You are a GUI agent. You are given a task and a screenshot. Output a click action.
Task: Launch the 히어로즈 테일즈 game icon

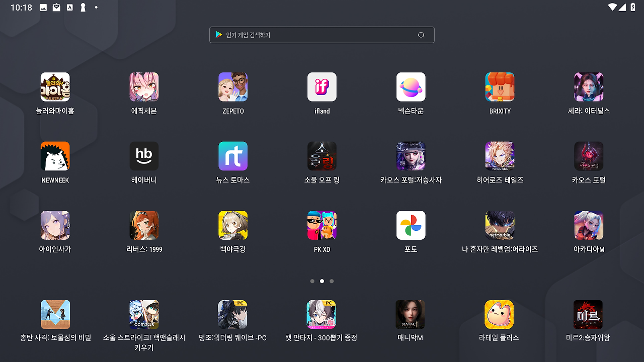(x=500, y=156)
